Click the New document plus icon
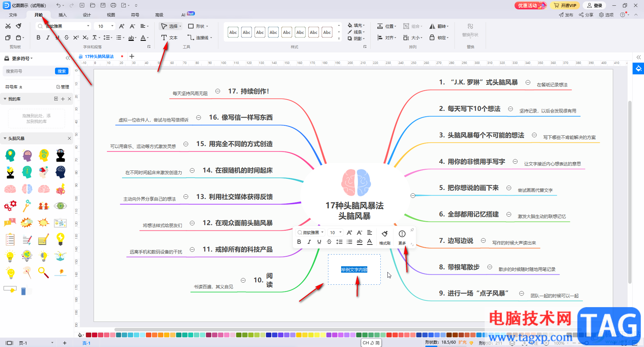This screenshot has height=347, width=644. (x=82, y=5)
